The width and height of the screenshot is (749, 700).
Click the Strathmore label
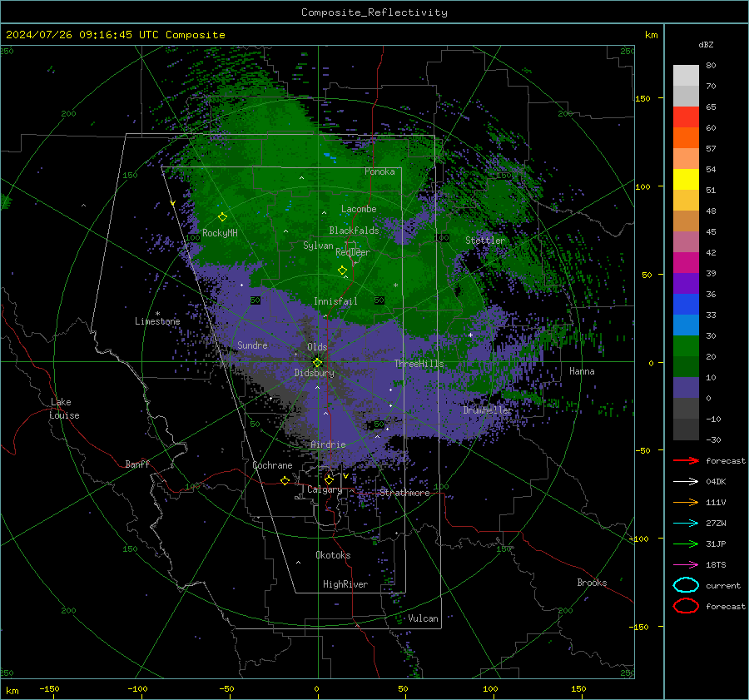tap(404, 493)
